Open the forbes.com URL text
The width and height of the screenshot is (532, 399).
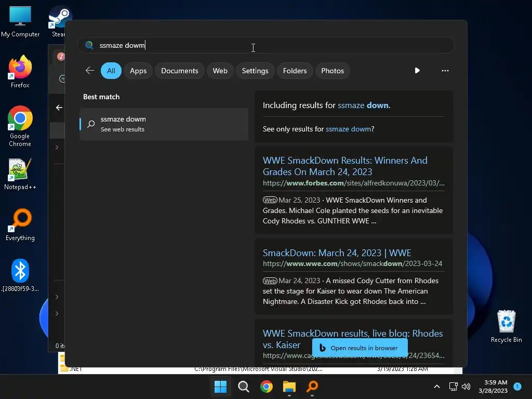[x=353, y=183]
